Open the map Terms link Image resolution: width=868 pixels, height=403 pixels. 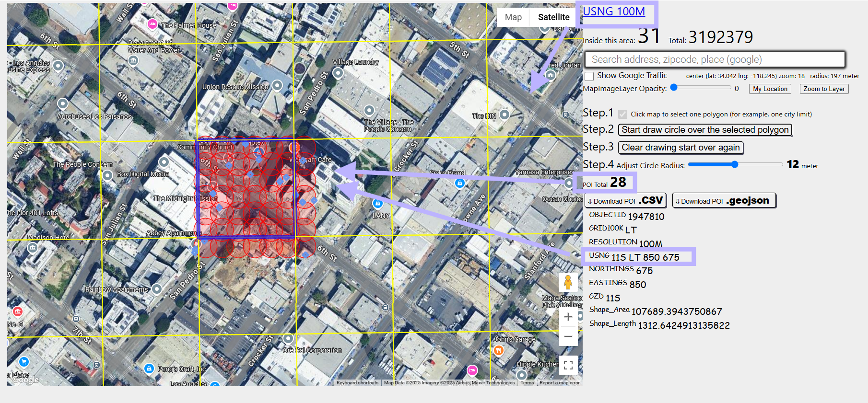tap(527, 383)
